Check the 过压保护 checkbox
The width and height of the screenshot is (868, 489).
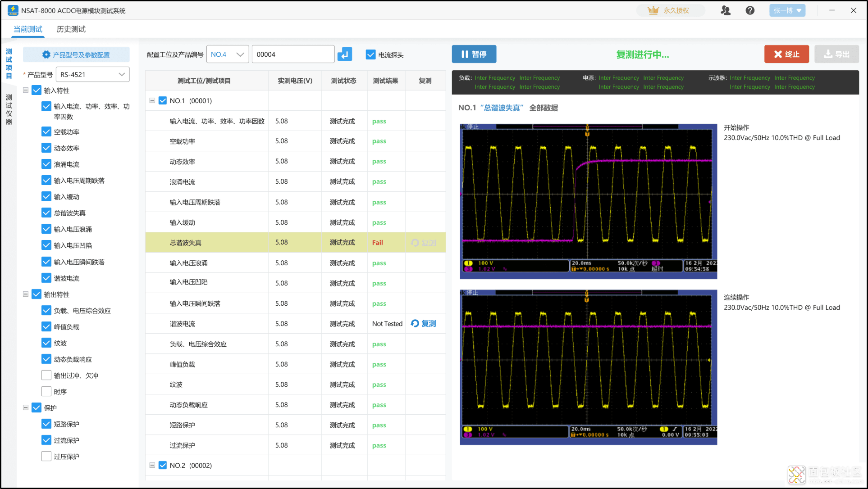click(x=46, y=457)
